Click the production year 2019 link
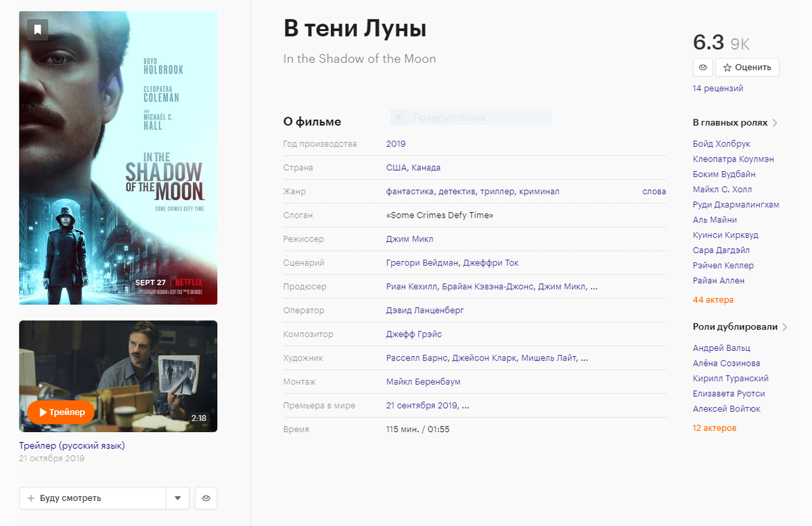The width and height of the screenshot is (812, 526). pyautogui.click(x=396, y=144)
